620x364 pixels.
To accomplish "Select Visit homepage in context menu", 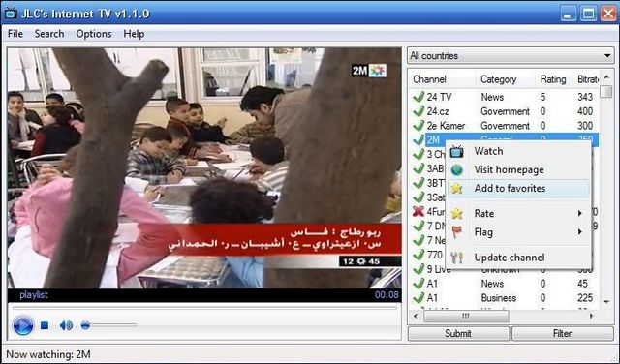I will click(x=519, y=169).
